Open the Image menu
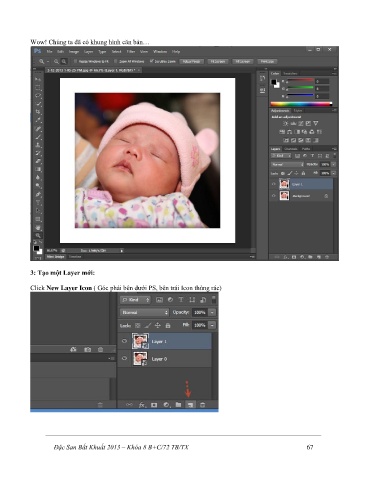Viewport: 370px width, 480px height. pyautogui.click(x=74, y=52)
